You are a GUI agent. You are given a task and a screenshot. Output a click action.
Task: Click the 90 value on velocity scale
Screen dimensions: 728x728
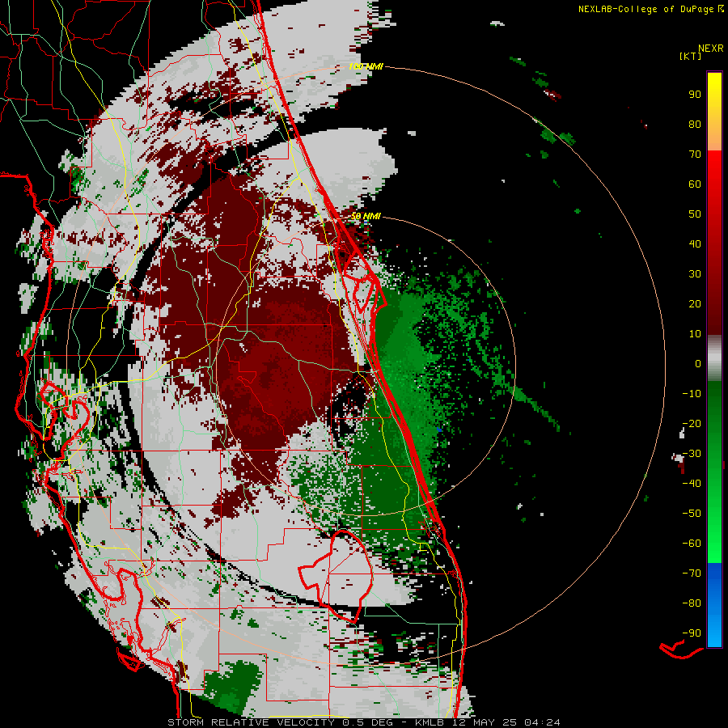695,95
